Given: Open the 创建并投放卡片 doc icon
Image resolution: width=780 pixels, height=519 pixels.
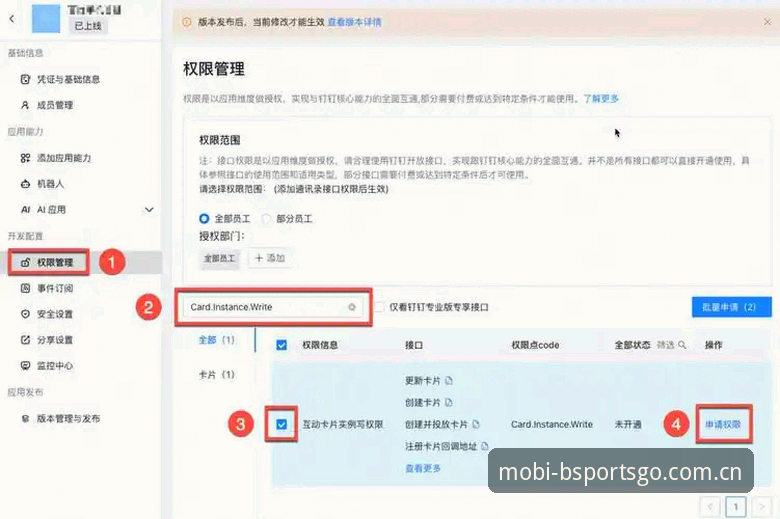Looking at the screenshot, I should coord(476,424).
